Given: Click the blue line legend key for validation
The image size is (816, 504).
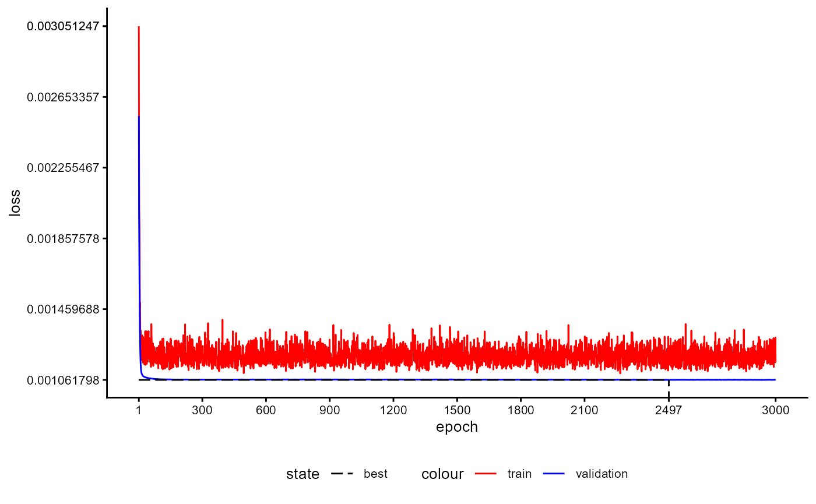Looking at the screenshot, I should [x=554, y=474].
